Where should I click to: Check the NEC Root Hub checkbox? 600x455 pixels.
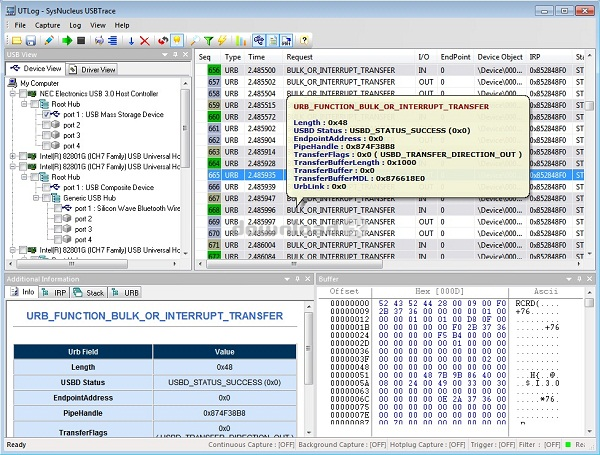click(34, 104)
